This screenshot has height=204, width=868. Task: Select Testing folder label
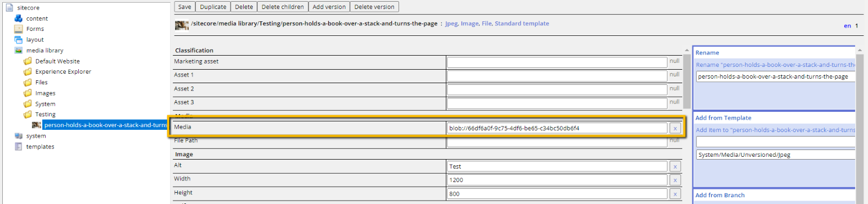(x=45, y=115)
